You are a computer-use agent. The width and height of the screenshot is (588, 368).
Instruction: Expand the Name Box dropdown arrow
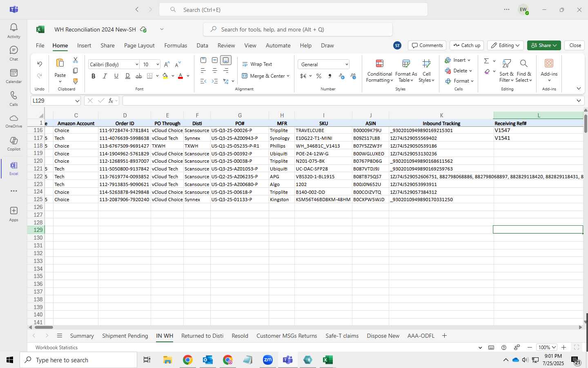(77, 101)
